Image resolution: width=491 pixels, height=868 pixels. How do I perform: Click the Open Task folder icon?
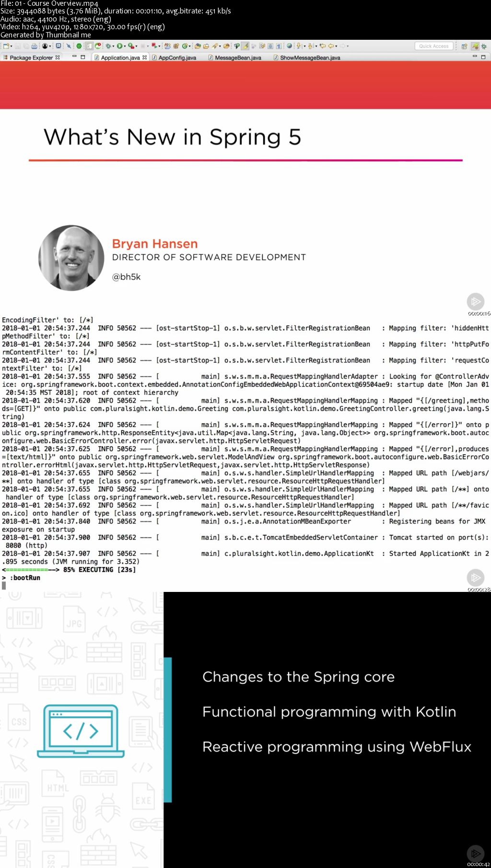[x=206, y=46]
